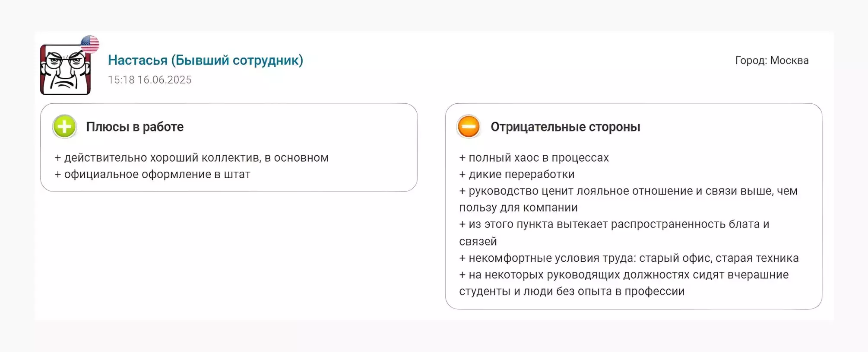Click the Город: Москва label
The image size is (868, 352).
772,61
